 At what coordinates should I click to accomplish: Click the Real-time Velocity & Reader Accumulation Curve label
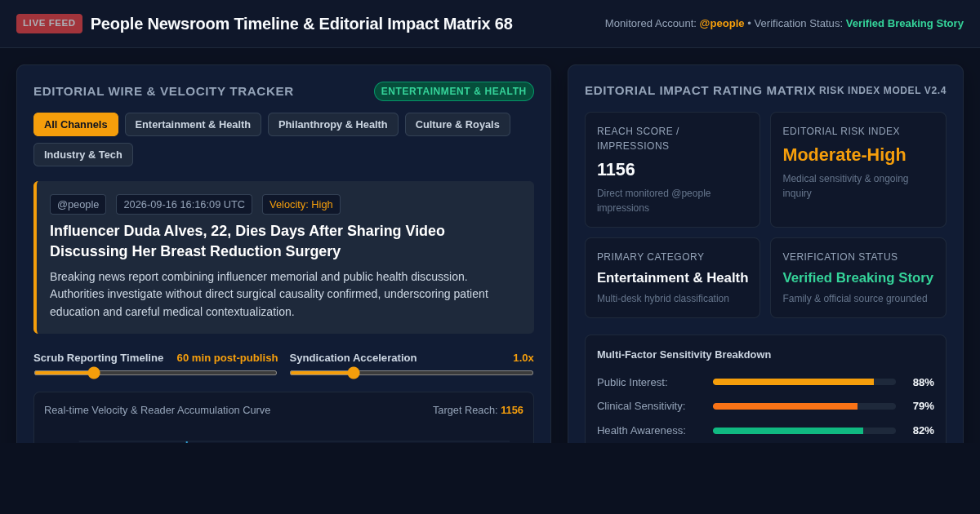click(158, 410)
